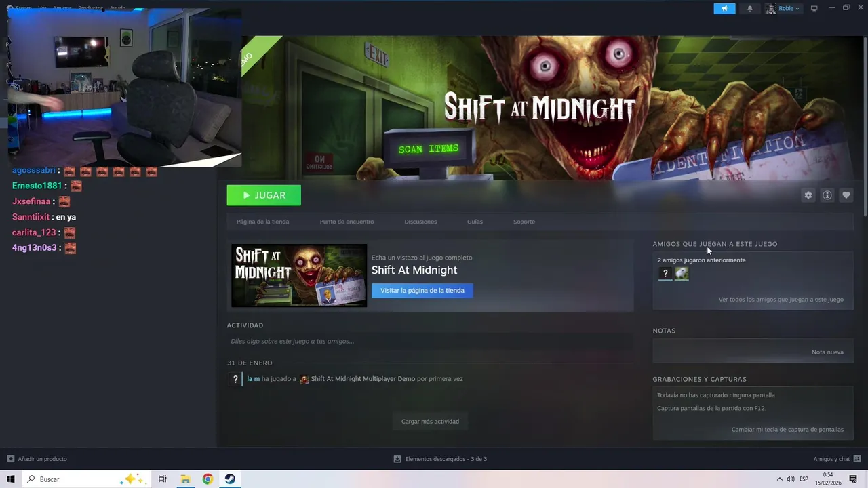Screen dimensions: 868x488
Task: Open Shift At Midnight Multiplayer Demo activity link
Action: (x=363, y=379)
